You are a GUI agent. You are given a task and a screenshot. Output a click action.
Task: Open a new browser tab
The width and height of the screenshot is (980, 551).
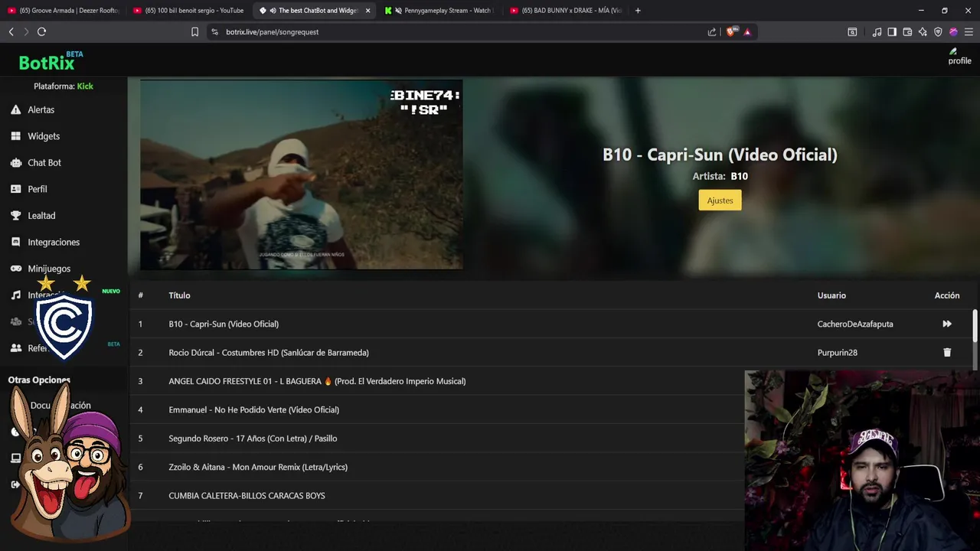638,11
